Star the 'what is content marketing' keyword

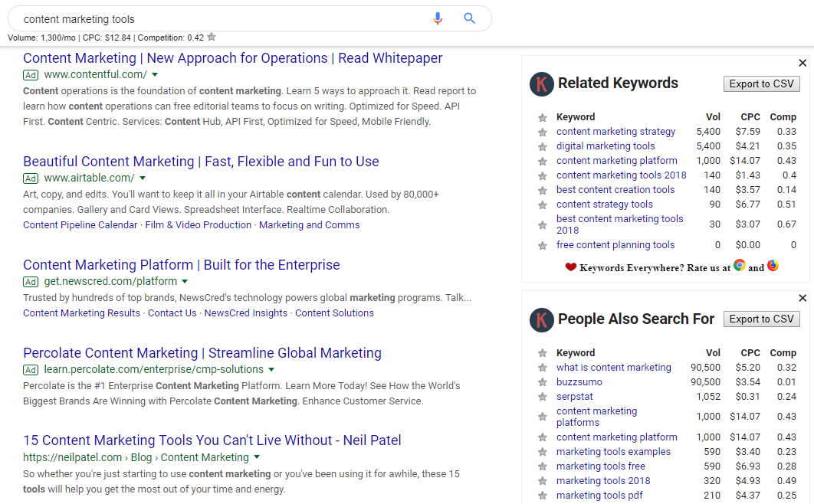tap(543, 368)
